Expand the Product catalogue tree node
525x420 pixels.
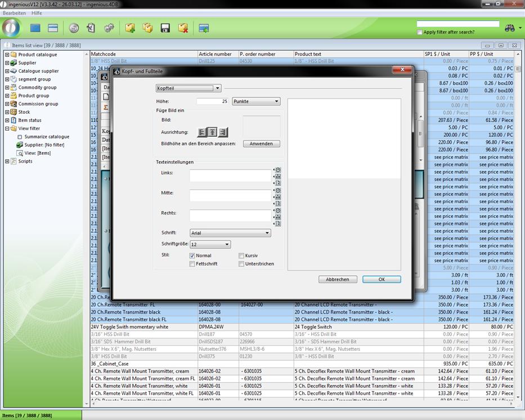pyautogui.click(x=7, y=55)
